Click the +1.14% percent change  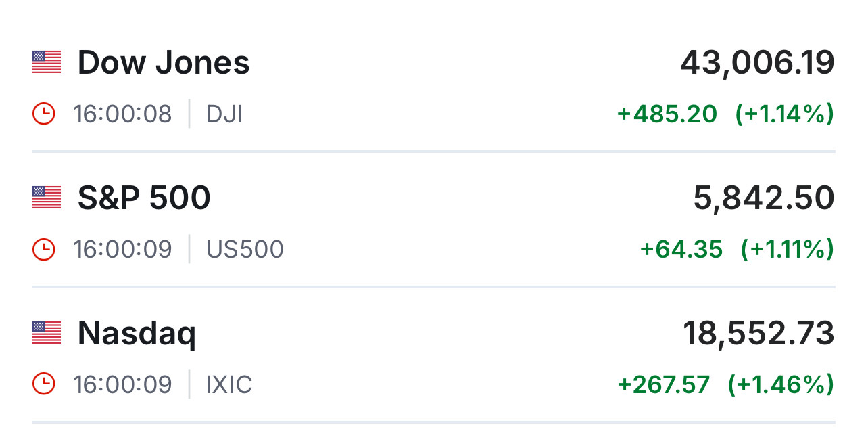[x=785, y=114]
